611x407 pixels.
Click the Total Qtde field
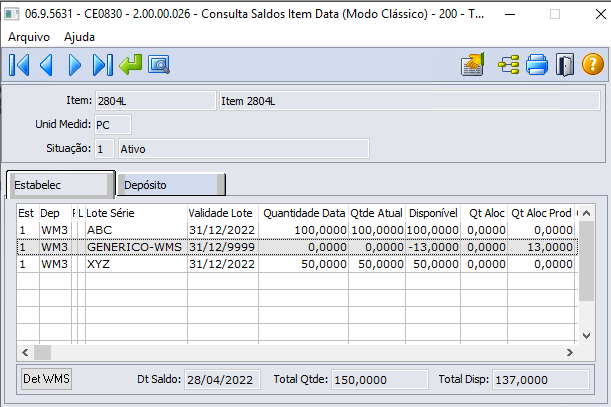point(380,380)
